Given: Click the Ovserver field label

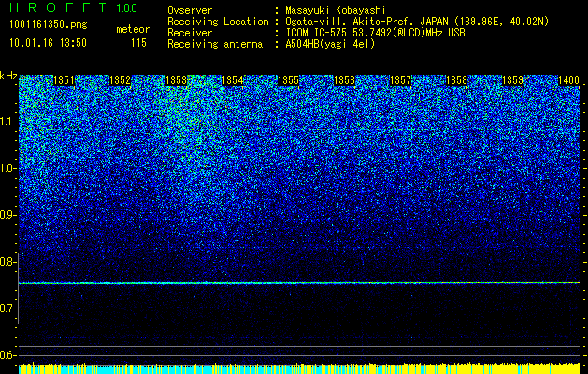Looking at the screenshot, I should (x=190, y=10).
